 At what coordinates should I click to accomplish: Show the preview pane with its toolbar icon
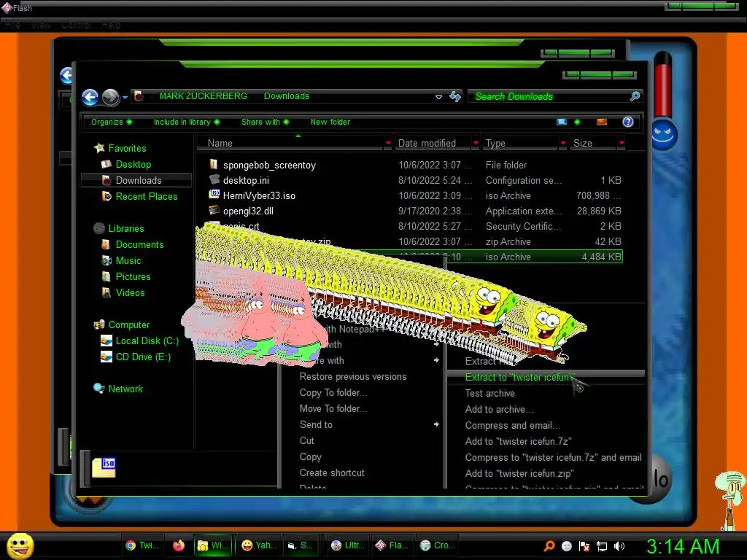602,122
